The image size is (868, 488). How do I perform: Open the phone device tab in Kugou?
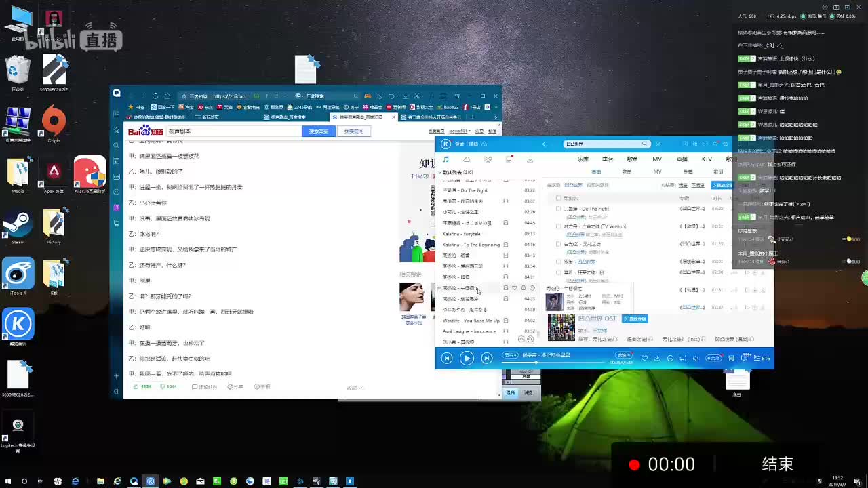[x=509, y=159]
